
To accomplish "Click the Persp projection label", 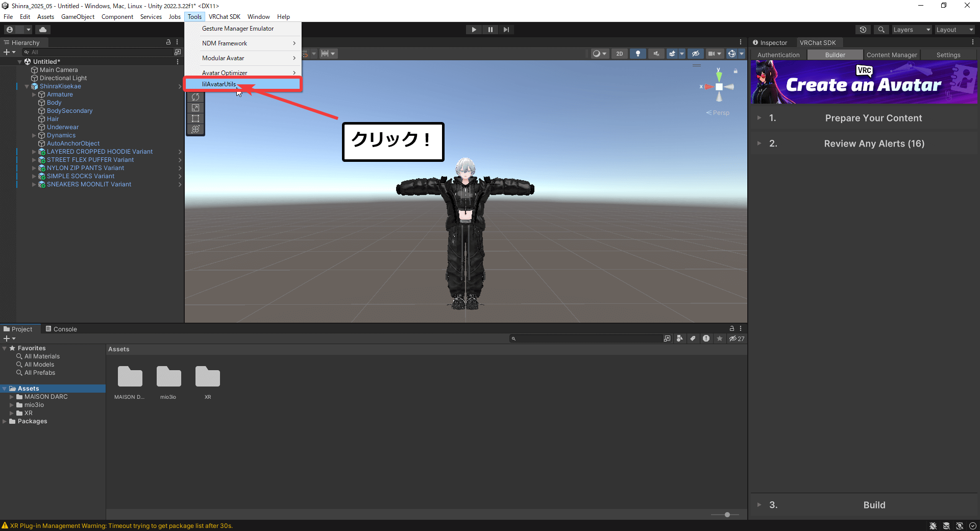I will tap(718, 113).
